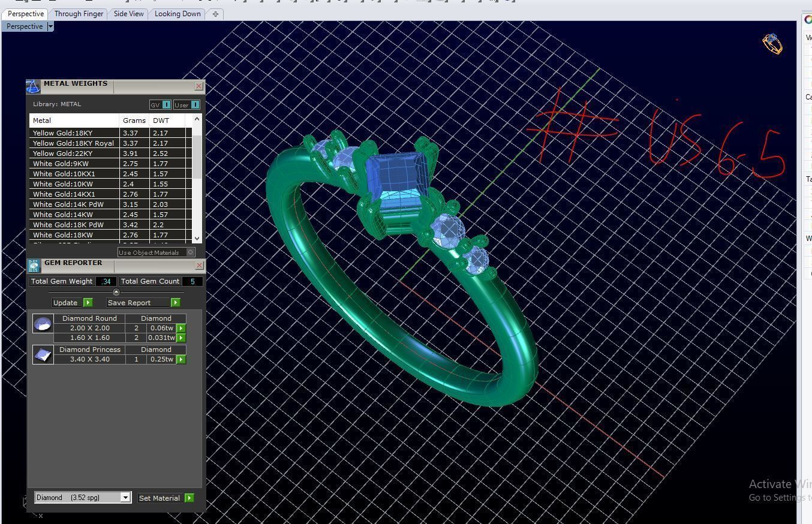Sort by the Grams column header

click(134, 121)
